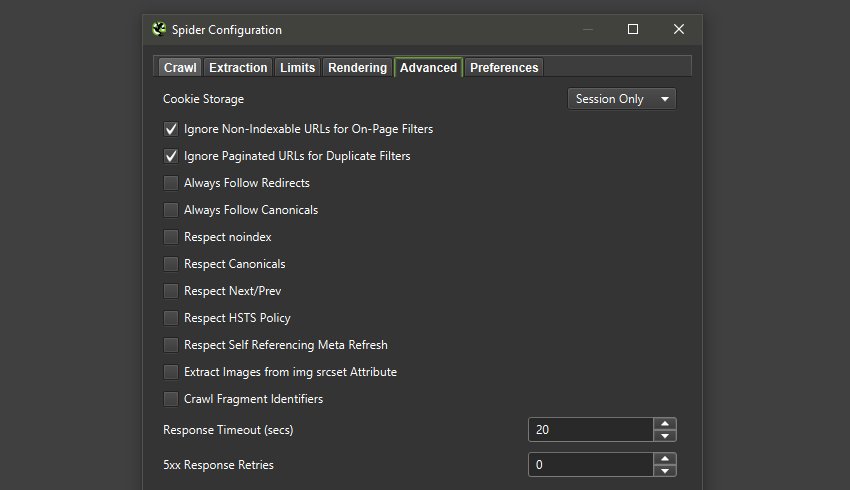The image size is (850, 490).
Task: Switch to the Extraction tab
Action: tap(238, 68)
